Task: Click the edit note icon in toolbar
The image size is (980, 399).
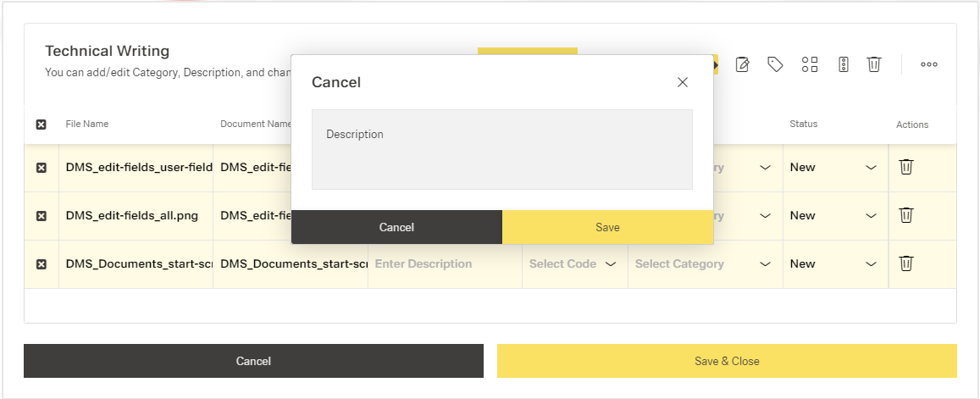Action: (743, 64)
